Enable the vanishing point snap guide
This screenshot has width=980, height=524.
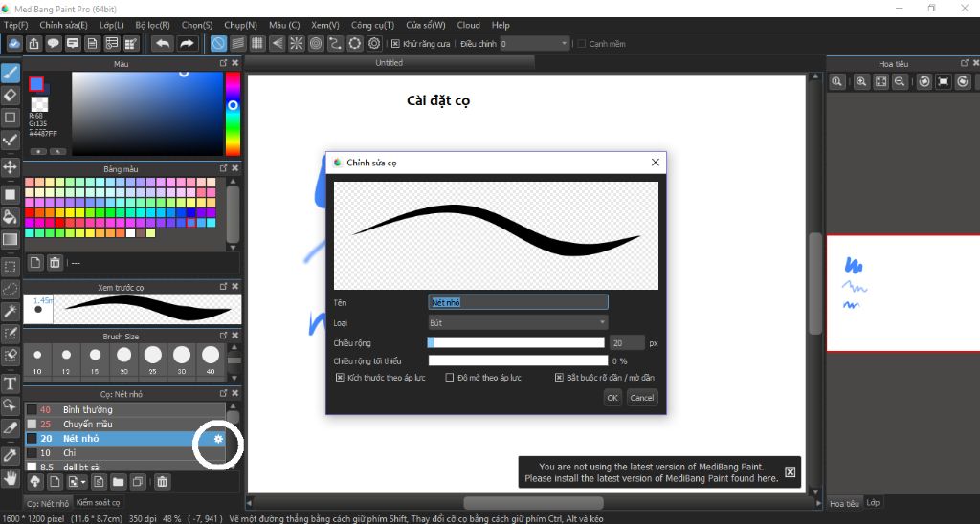pyautogui.click(x=277, y=44)
